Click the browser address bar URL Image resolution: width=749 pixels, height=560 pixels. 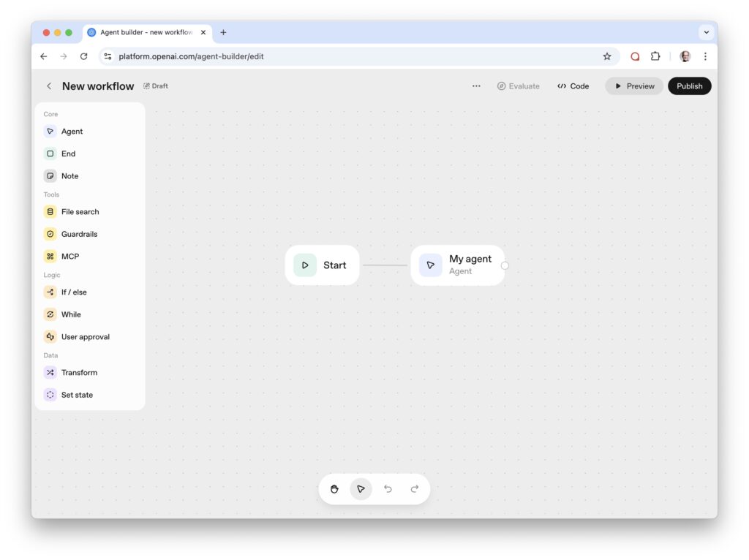[x=191, y=56]
